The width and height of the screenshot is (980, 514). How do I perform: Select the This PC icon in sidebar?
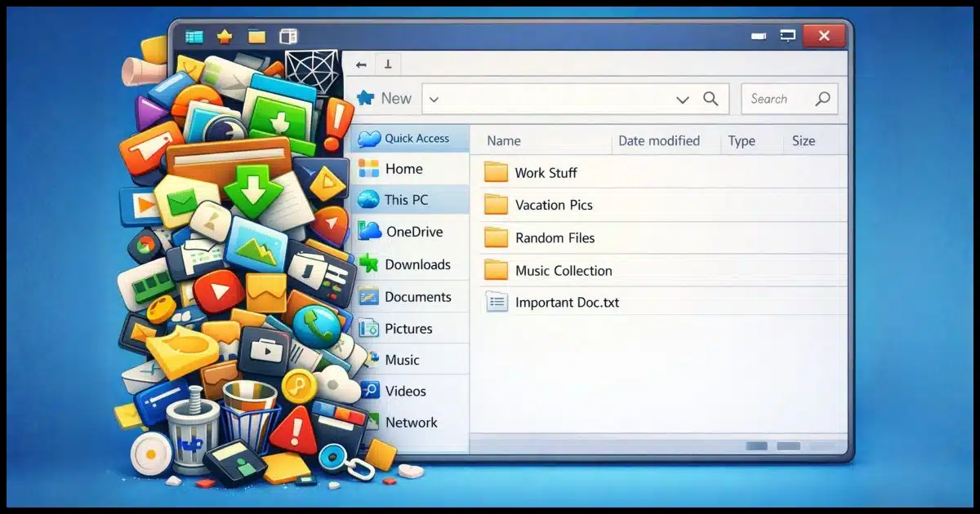point(369,199)
